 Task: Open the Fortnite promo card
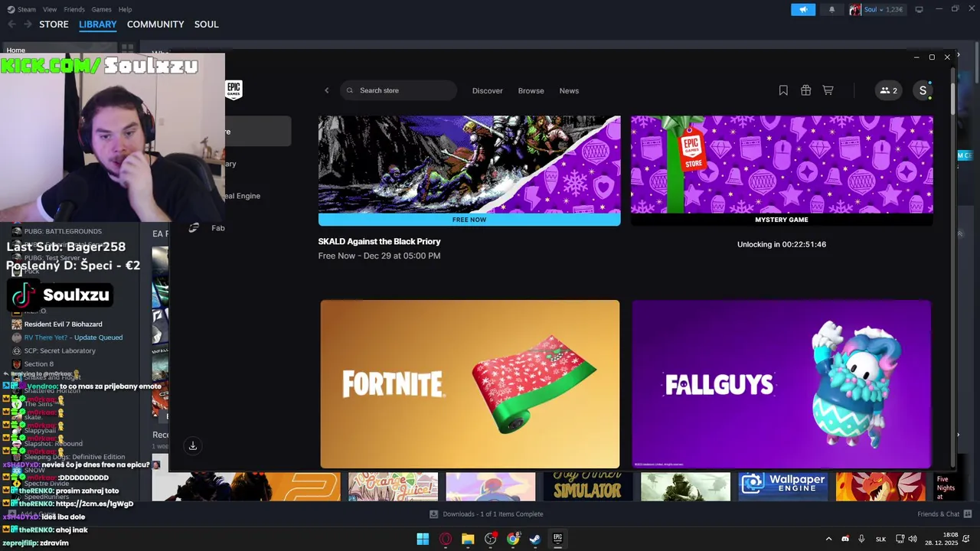point(469,383)
